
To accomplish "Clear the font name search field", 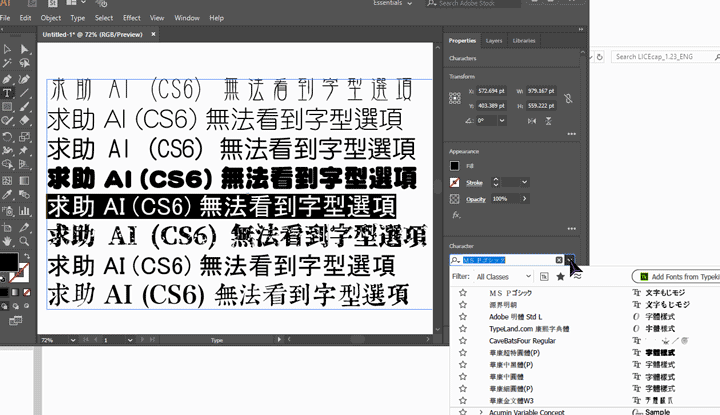I will pos(559,260).
